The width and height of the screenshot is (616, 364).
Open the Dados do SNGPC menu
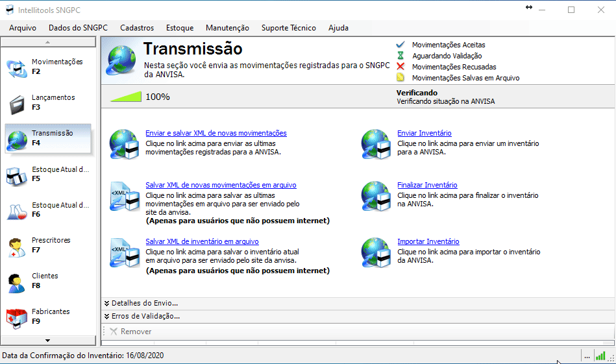[x=78, y=28]
